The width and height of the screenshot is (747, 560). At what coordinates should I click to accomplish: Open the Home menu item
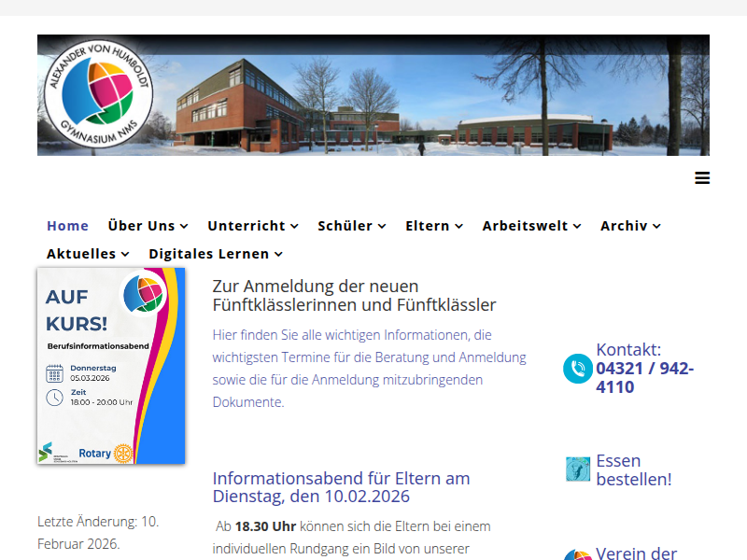pos(67,226)
